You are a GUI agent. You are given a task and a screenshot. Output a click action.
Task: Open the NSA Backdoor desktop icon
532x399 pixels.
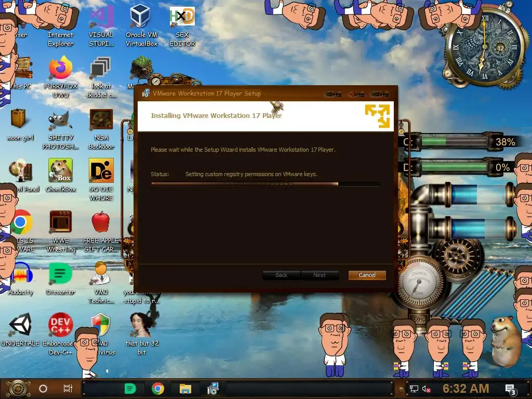click(x=101, y=129)
